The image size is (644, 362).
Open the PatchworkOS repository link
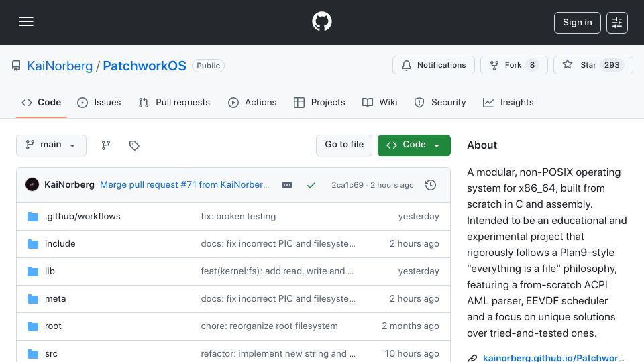coord(144,66)
